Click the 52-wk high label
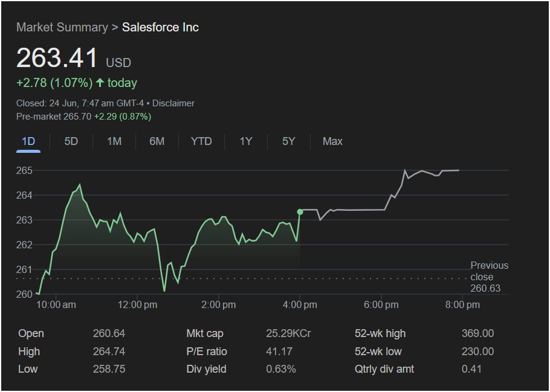550x392 pixels. [x=380, y=333]
